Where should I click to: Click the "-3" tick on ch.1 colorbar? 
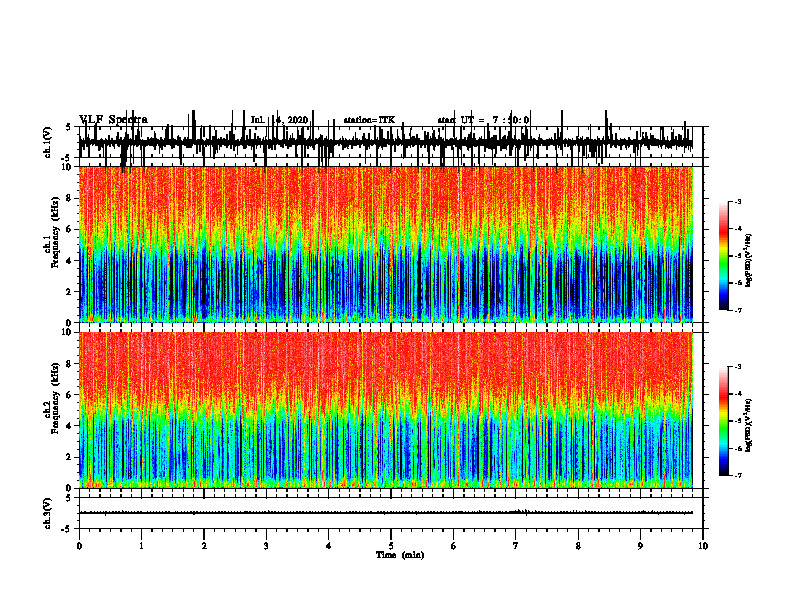click(738, 201)
